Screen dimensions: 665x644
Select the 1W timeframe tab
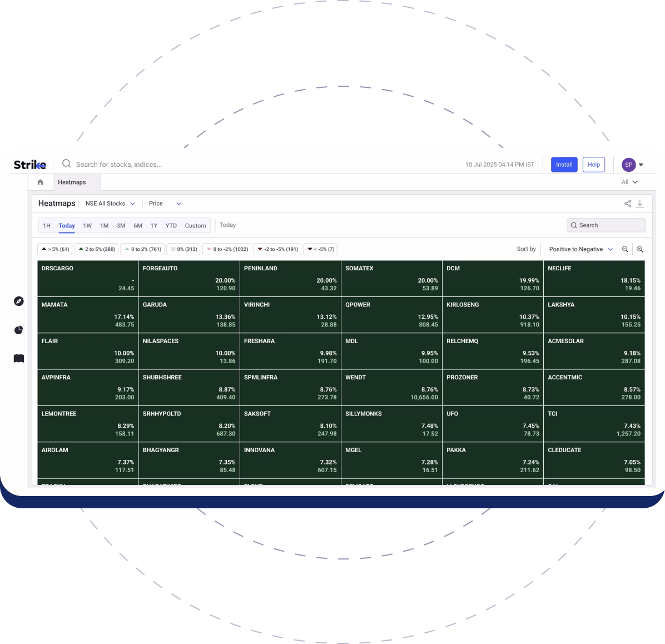tap(87, 226)
